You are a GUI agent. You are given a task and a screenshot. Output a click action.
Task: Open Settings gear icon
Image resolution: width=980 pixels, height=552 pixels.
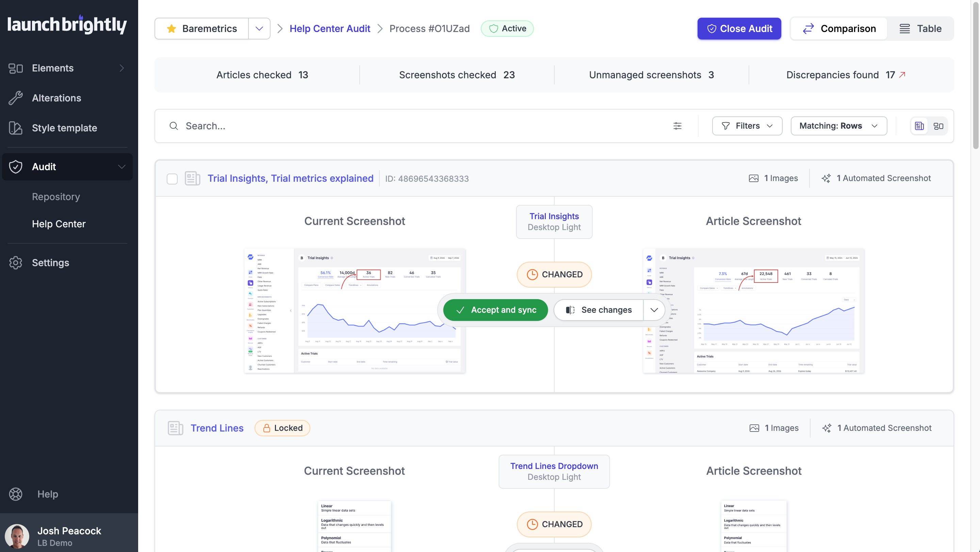16,263
